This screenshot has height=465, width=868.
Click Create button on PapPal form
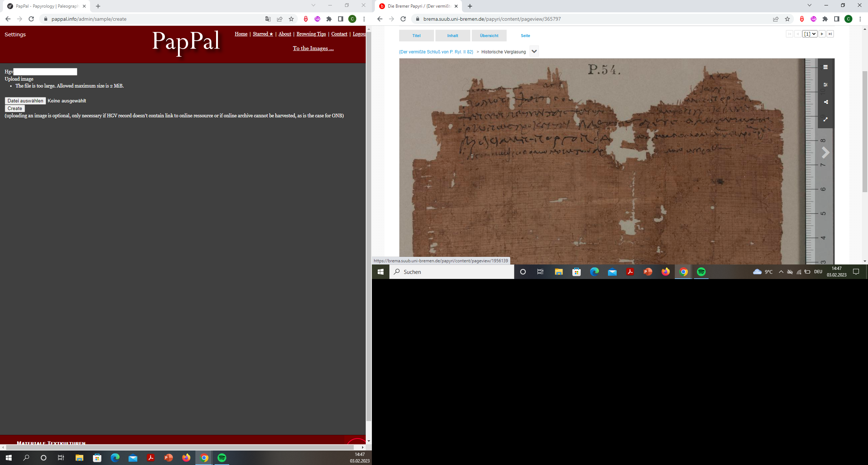pyautogui.click(x=15, y=108)
